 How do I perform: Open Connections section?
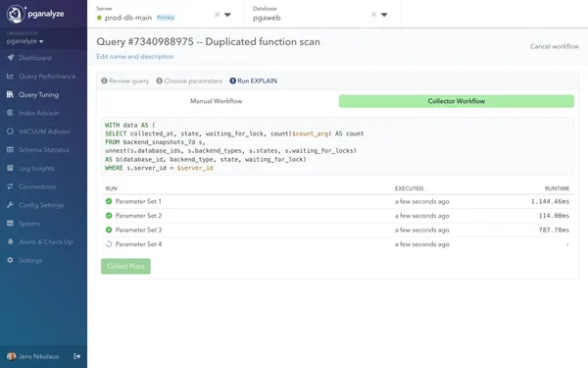37,186
